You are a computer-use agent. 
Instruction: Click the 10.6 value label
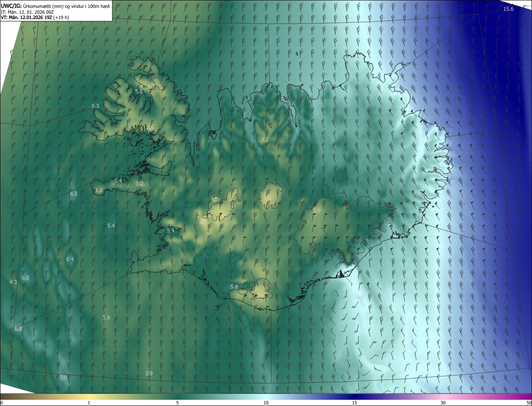358,297
